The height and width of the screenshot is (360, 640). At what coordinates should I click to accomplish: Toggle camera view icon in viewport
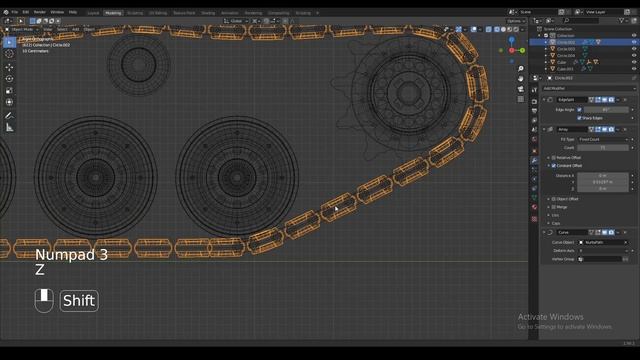click(520, 89)
